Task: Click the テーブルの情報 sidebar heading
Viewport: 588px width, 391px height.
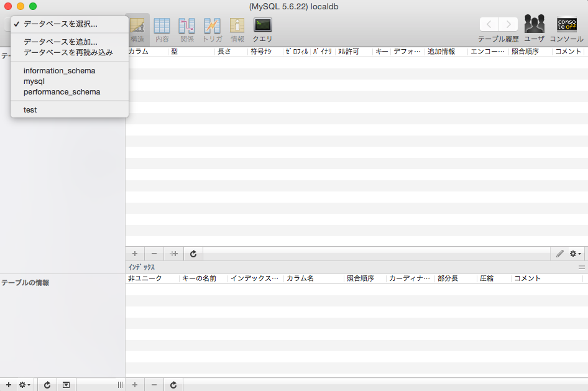Action: 25,283
